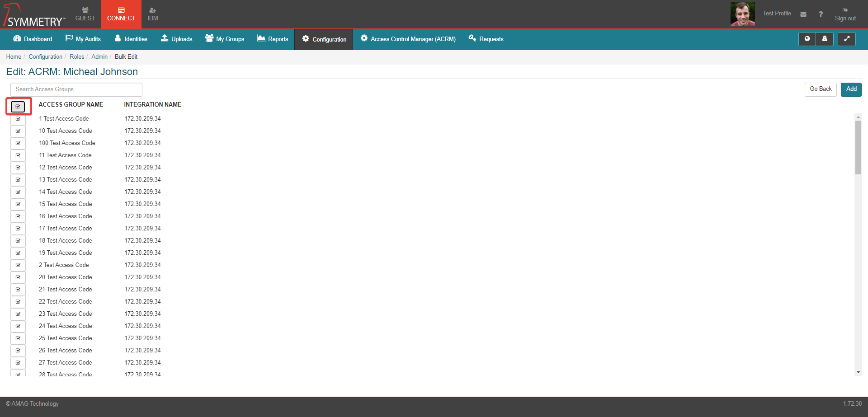Click the ACCESS GROUP NAME column header
The height and width of the screenshot is (417, 868).
(71, 104)
